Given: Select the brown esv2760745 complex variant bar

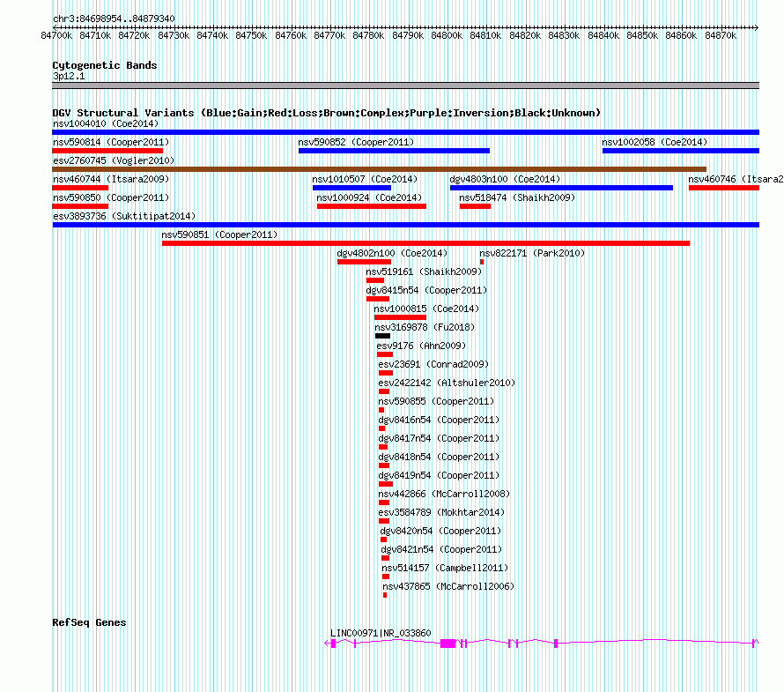Looking at the screenshot, I should pos(379,169).
